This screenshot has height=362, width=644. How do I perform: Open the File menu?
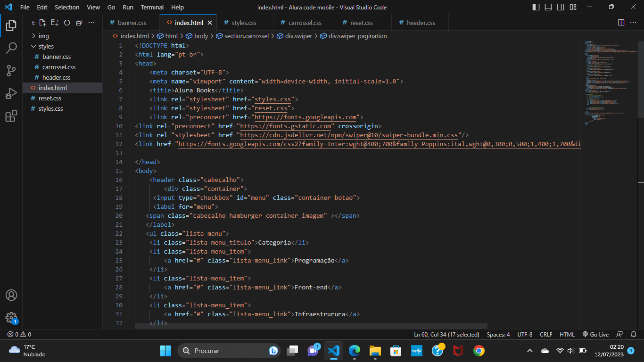click(x=25, y=7)
